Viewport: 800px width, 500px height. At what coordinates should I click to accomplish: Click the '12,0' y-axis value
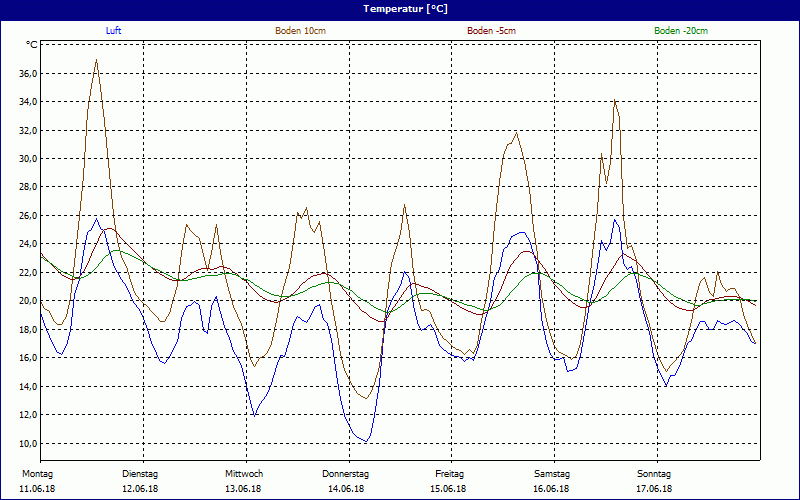point(28,414)
